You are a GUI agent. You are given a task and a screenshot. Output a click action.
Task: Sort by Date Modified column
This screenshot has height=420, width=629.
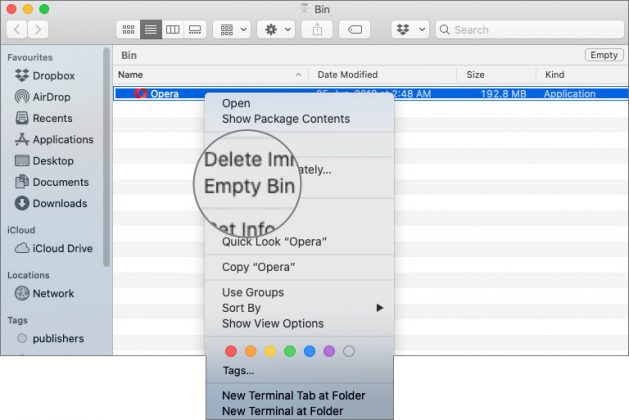[x=347, y=75]
